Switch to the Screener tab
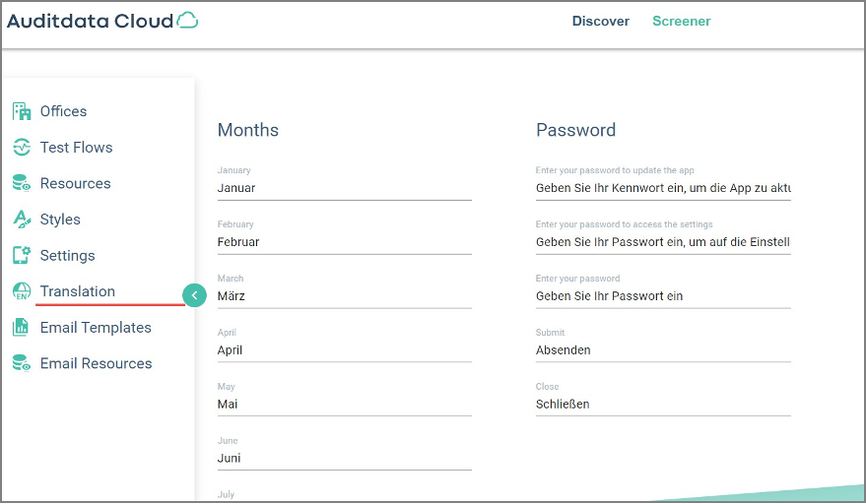The width and height of the screenshot is (866, 504). tap(681, 21)
